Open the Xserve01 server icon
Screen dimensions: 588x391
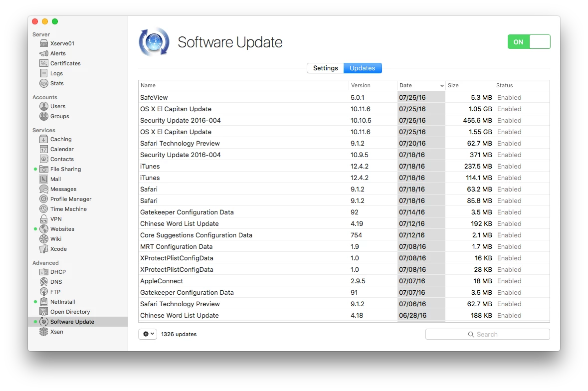(44, 43)
